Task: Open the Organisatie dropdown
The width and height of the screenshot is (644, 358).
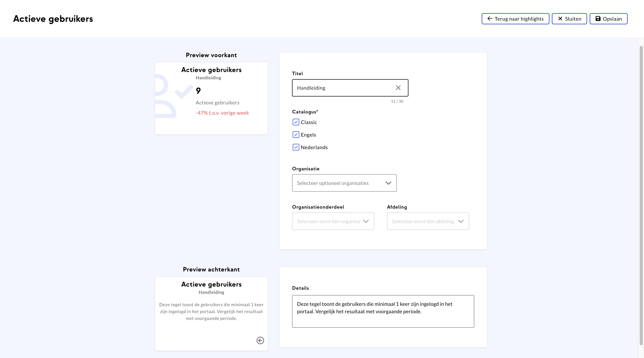Action: pyautogui.click(x=344, y=183)
